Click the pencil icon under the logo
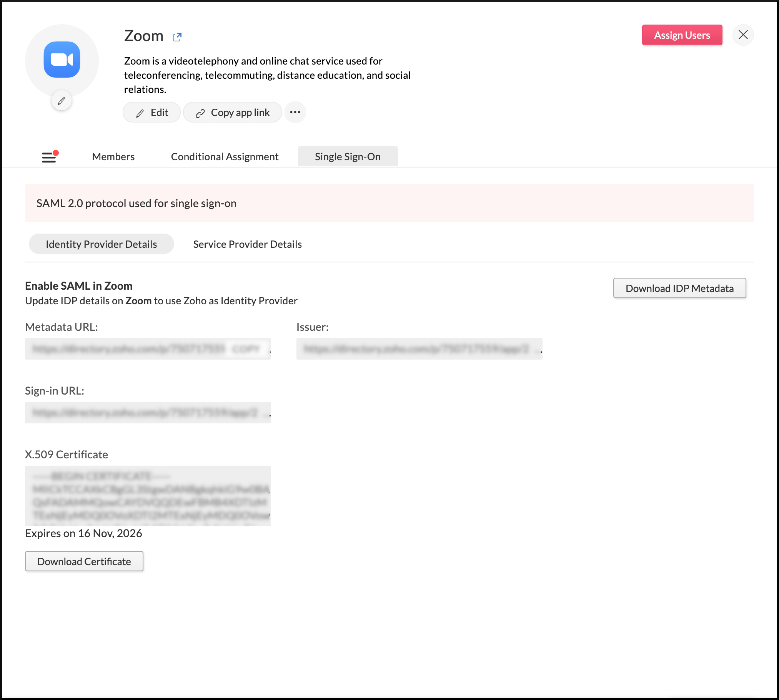 [x=62, y=101]
